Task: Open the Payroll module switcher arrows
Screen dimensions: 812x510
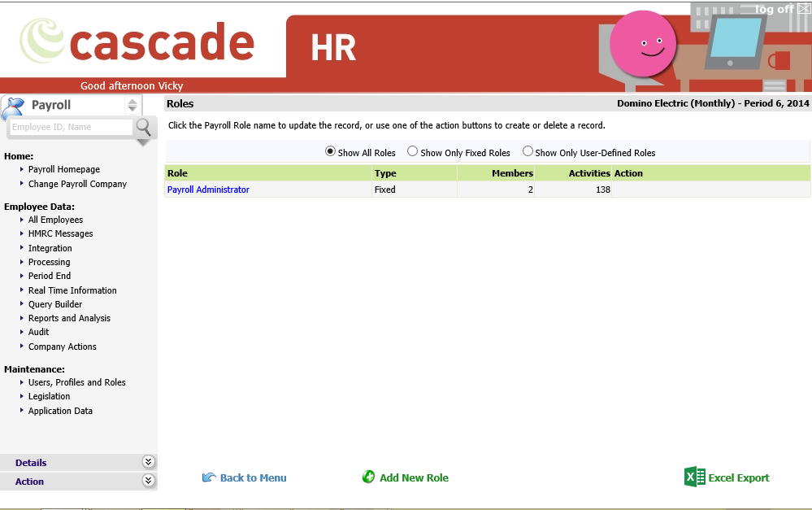Action: coord(132,105)
